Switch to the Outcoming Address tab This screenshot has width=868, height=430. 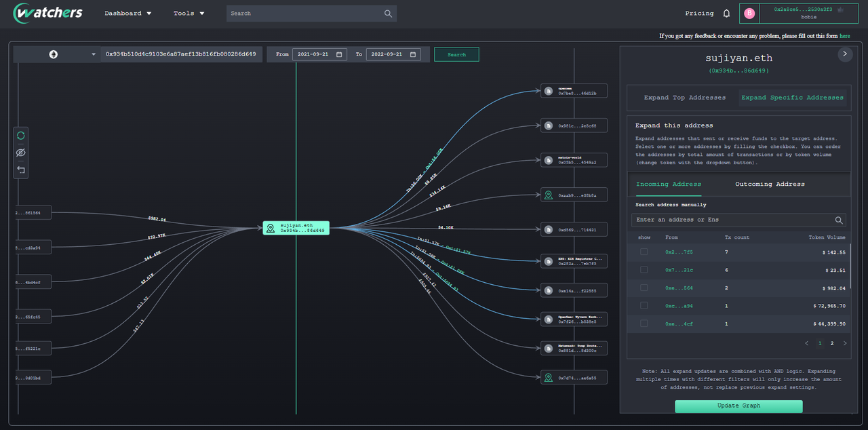(x=770, y=184)
